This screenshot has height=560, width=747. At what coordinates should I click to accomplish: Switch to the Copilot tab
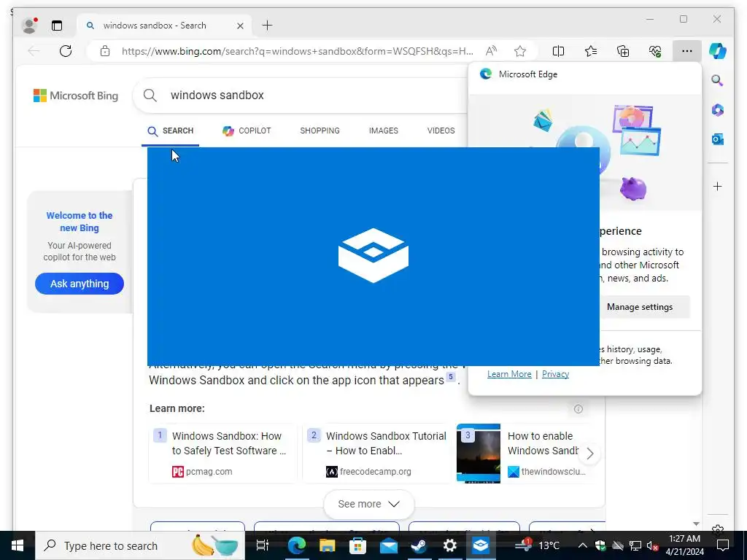[x=247, y=131]
